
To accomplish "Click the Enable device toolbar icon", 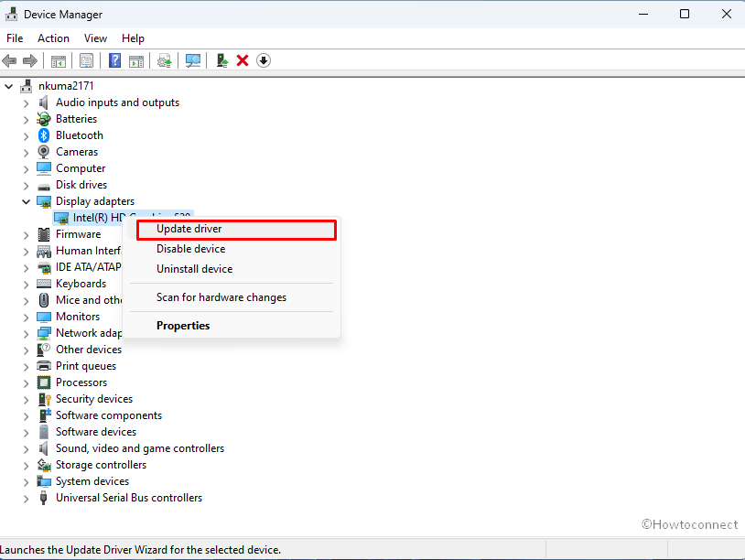I will tap(222, 60).
